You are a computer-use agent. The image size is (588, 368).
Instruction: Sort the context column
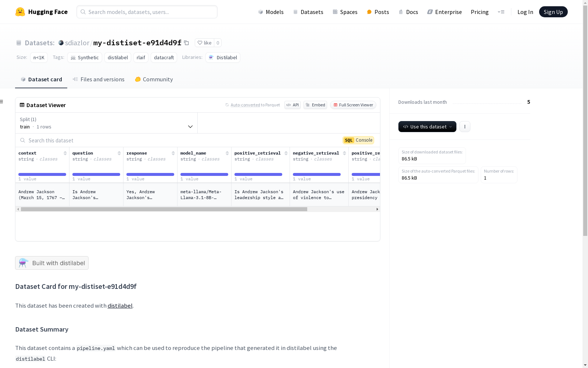coord(65,153)
